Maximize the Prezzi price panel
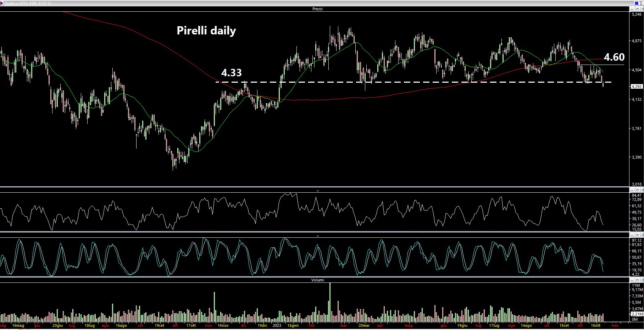 [x=637, y=9]
